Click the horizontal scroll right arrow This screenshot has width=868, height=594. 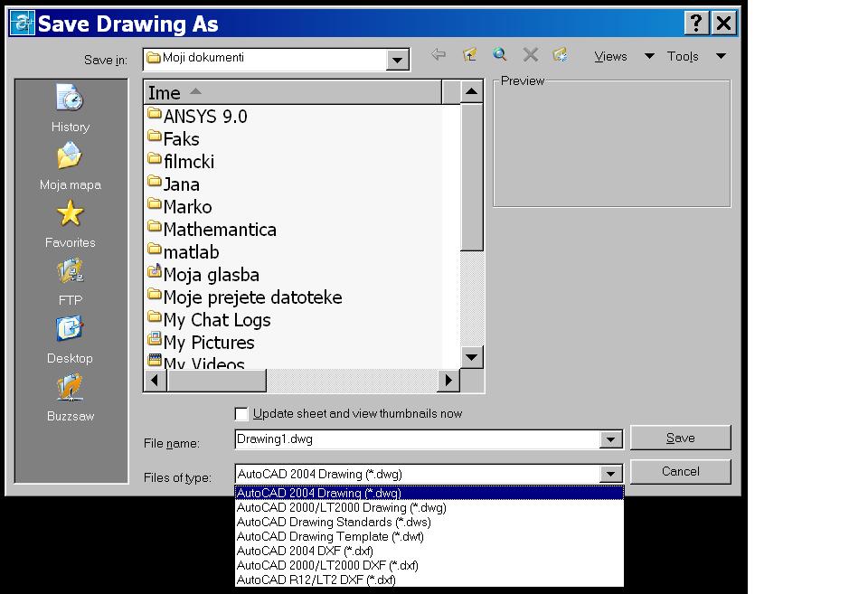[448, 381]
